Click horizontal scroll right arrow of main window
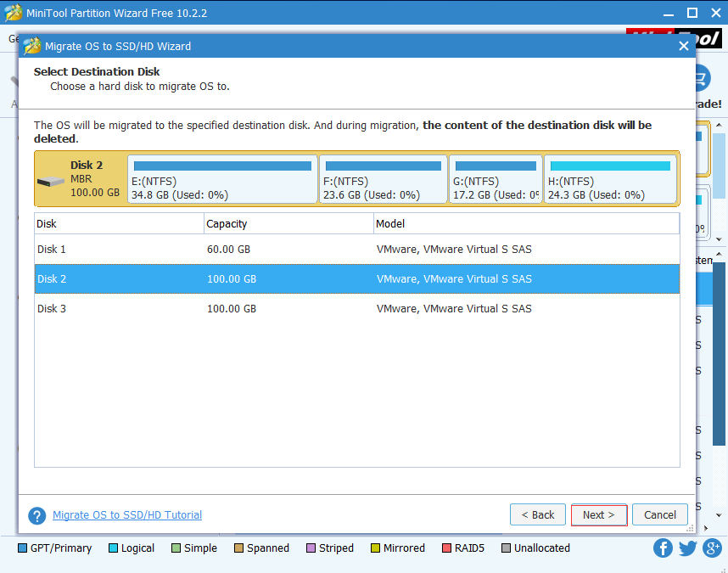728x573 pixels. [x=706, y=528]
